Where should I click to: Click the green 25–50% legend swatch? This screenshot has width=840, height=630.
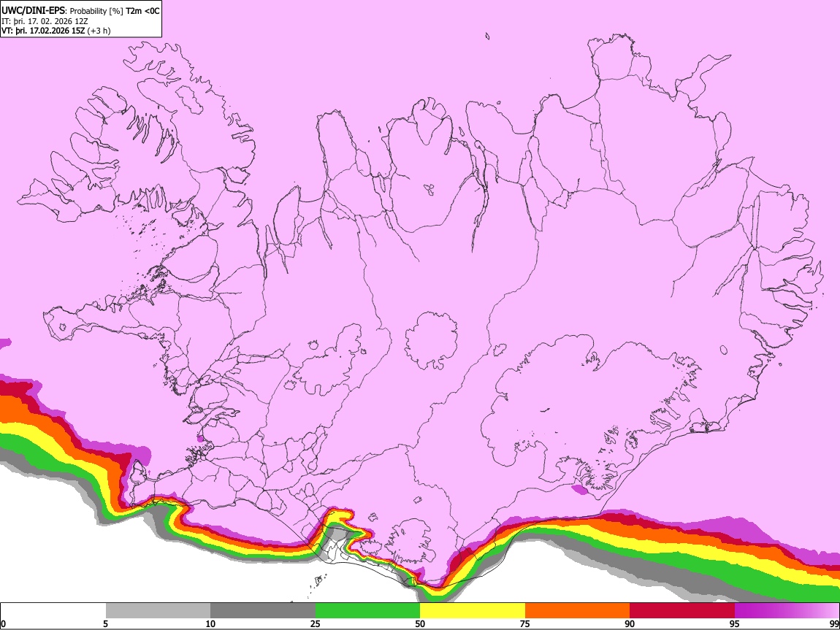point(367,611)
